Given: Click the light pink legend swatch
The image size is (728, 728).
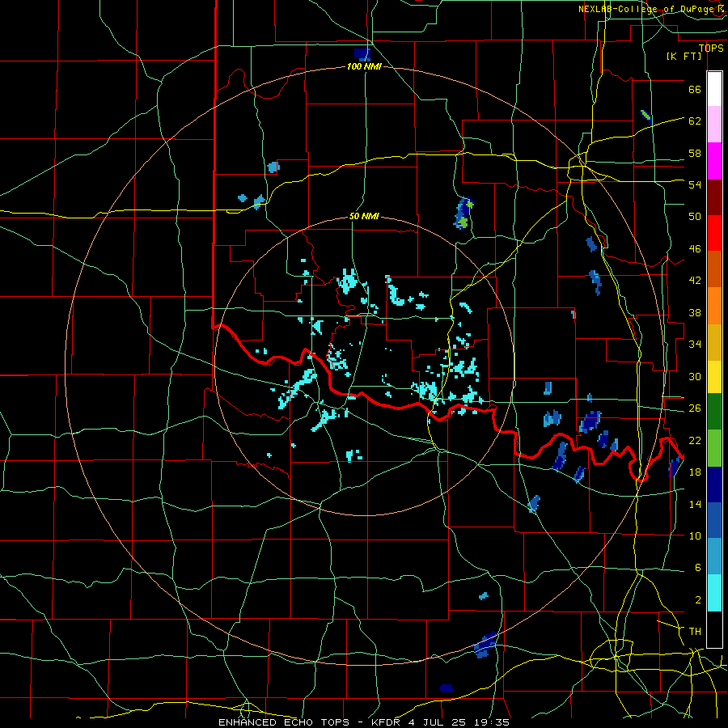Looking at the screenshot, I should point(714,124).
